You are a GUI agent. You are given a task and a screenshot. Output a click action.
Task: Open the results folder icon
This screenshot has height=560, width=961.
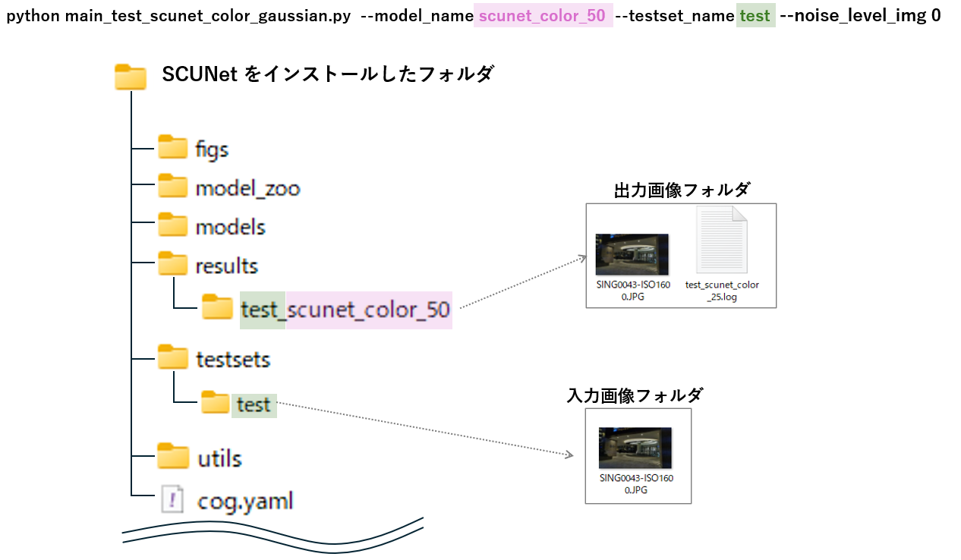[x=172, y=264]
